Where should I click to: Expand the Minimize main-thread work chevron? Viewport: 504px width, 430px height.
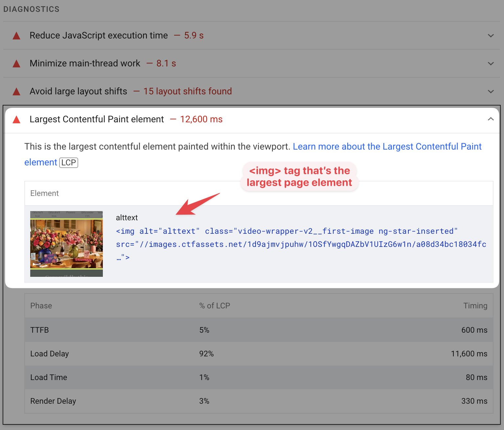click(x=491, y=63)
